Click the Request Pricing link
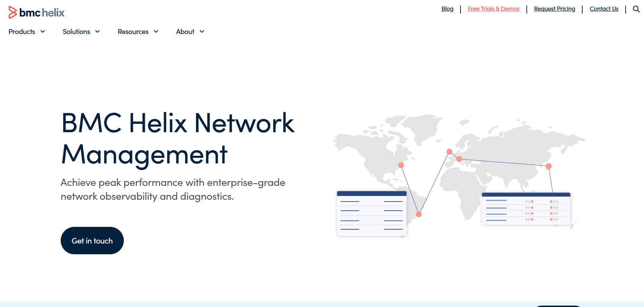644x307 pixels. coord(555,9)
